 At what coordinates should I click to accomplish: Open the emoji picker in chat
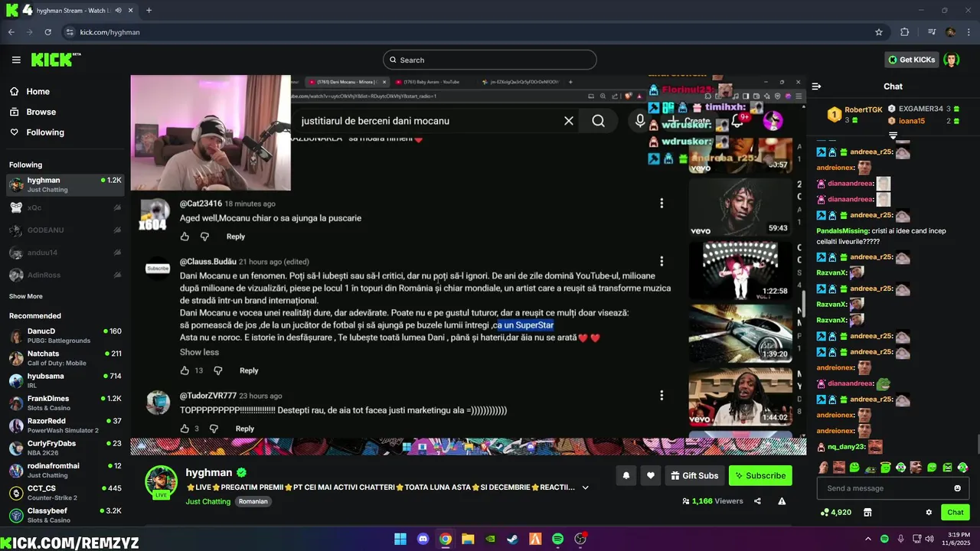[x=957, y=488]
